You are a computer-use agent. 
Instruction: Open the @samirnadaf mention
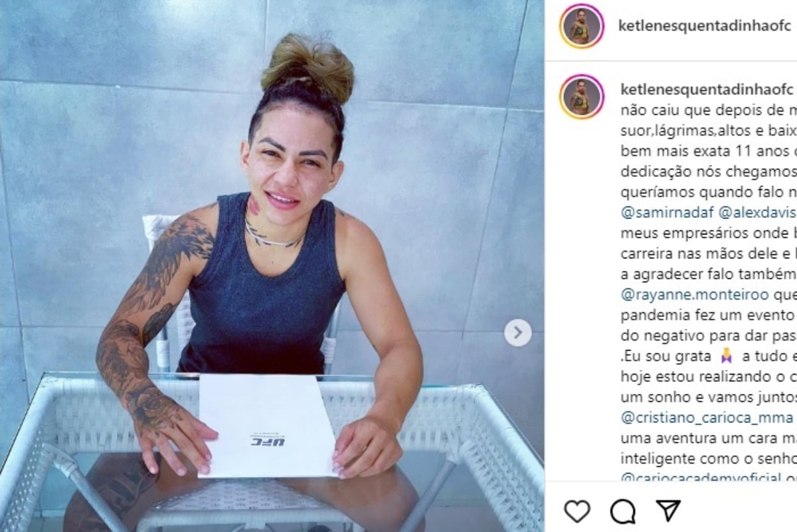666,213
